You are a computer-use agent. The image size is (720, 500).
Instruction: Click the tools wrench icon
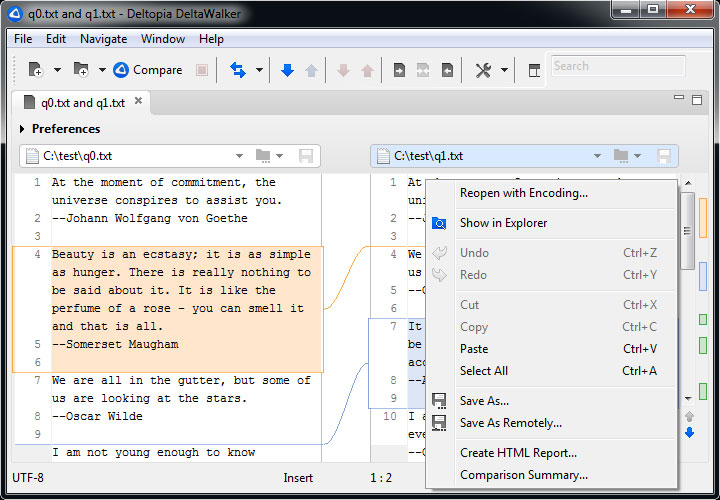483,70
